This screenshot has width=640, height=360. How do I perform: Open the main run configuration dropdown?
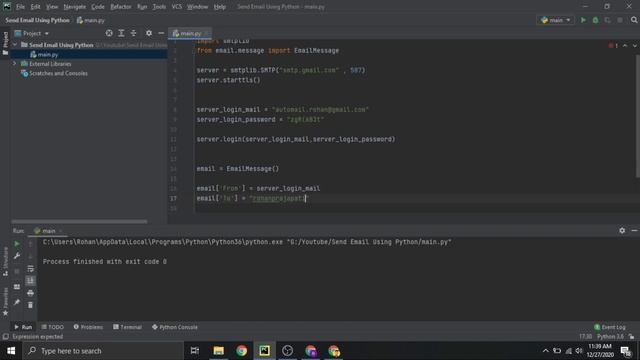coord(556,20)
